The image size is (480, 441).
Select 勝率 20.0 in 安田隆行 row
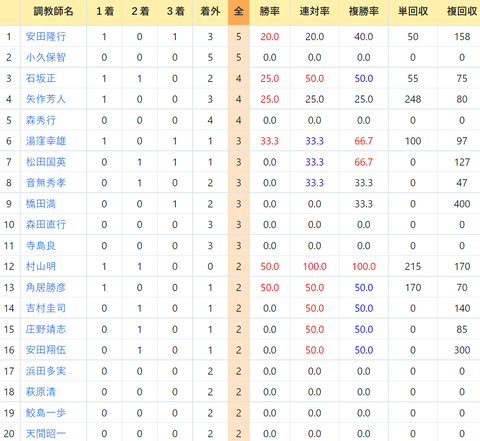[x=270, y=36]
